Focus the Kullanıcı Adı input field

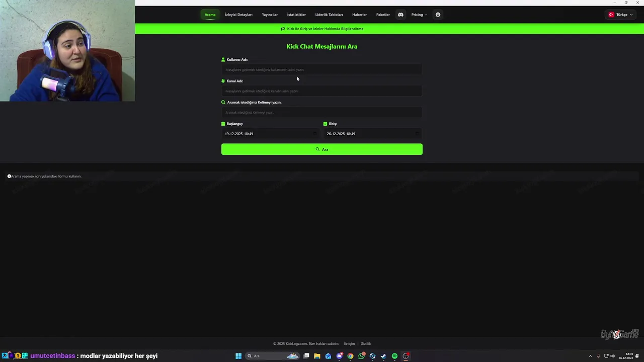click(322, 70)
